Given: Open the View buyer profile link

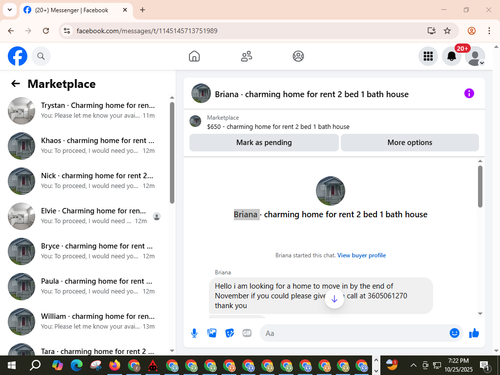Looking at the screenshot, I should click(x=361, y=255).
